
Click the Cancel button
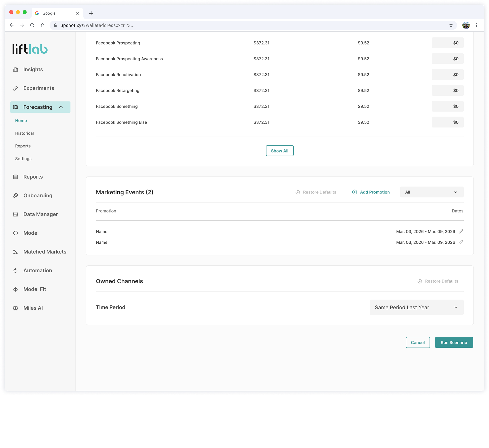[x=417, y=342]
